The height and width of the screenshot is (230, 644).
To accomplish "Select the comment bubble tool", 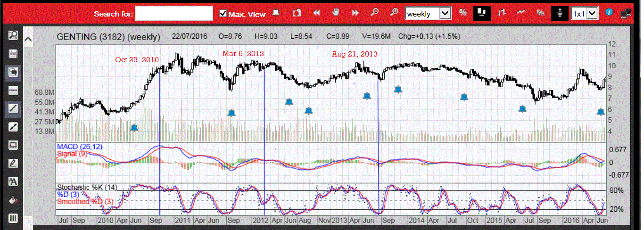I will click(x=13, y=72).
